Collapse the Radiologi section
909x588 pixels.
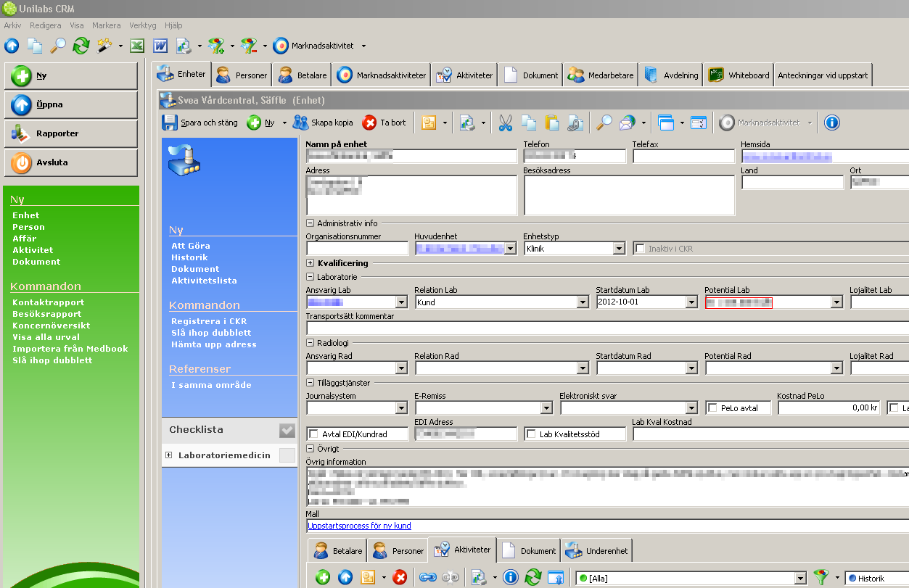point(310,343)
